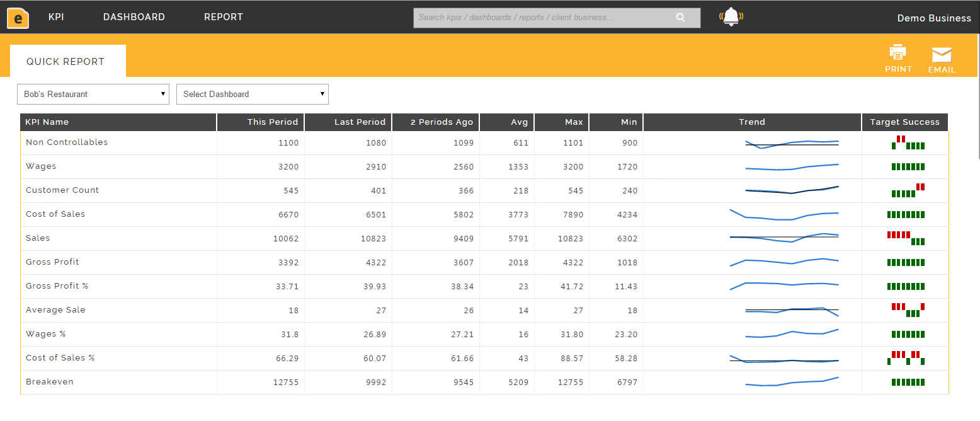Click the Sales trend sparkline
This screenshot has height=421, width=980.
[x=784, y=238]
